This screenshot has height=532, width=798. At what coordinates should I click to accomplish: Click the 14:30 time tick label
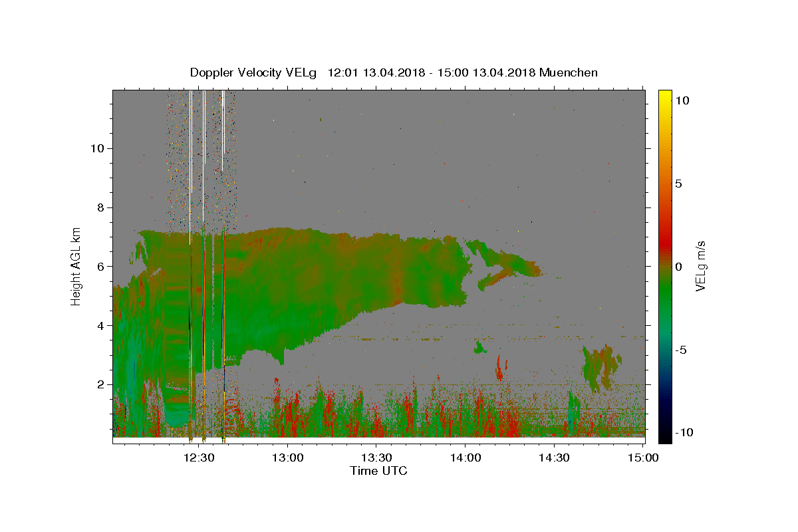(554, 458)
